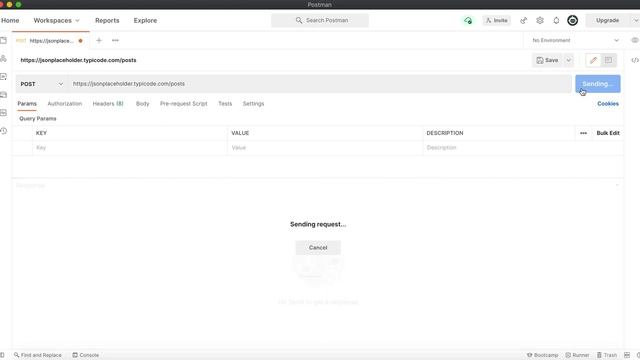
Task: Switch to the Headers tab
Action: click(x=108, y=104)
